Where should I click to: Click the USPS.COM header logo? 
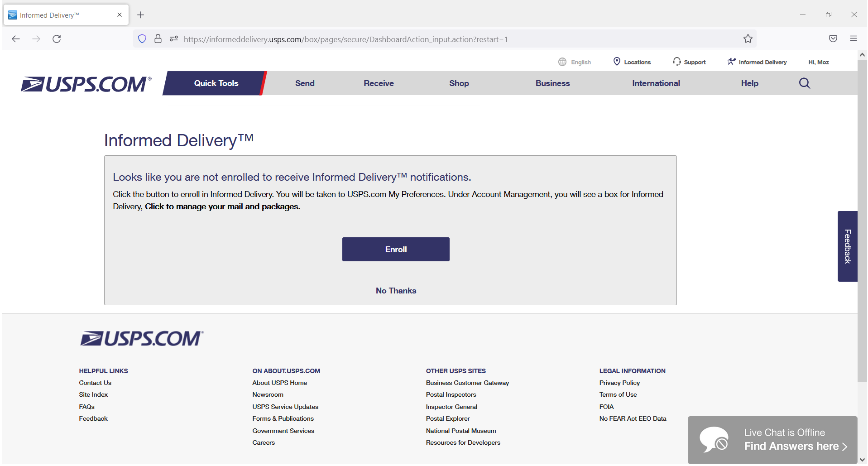tap(86, 84)
